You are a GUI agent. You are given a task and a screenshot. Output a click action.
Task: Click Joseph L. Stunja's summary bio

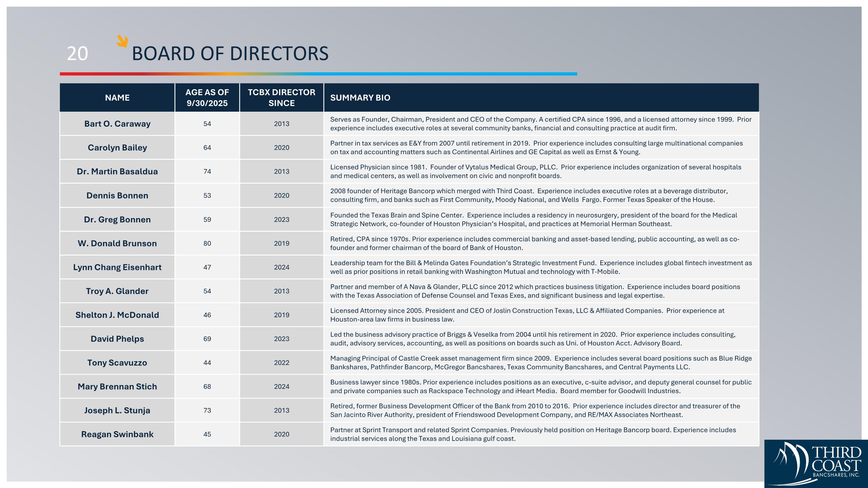click(x=535, y=410)
